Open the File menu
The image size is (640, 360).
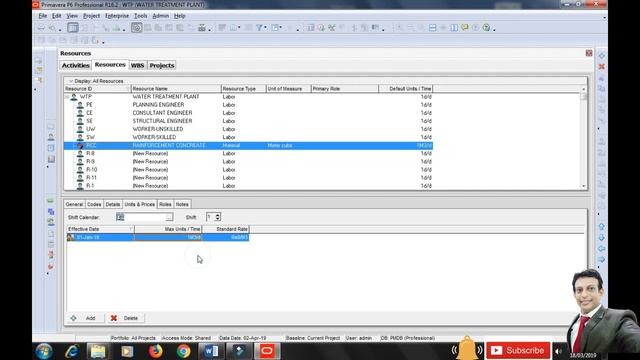(x=42, y=16)
